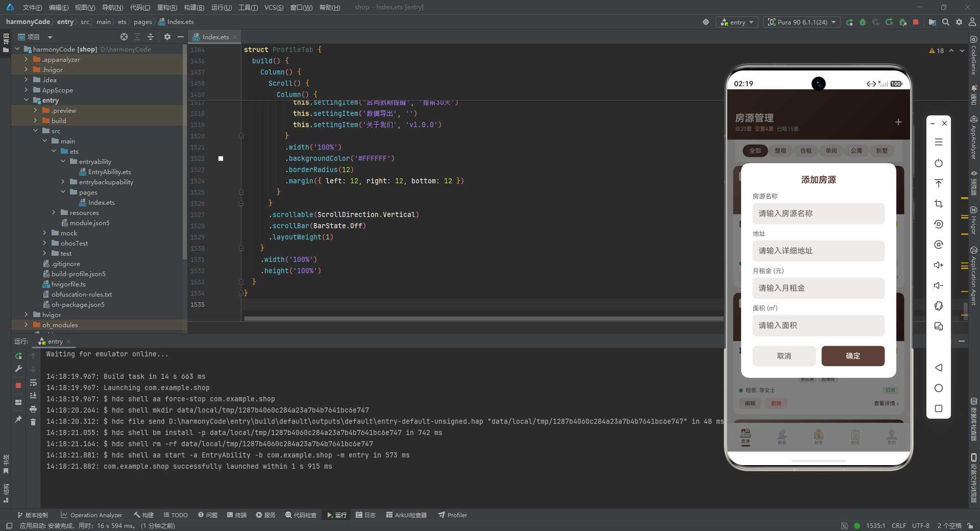Click 确定 button in add dialog
Image resolution: width=980 pixels, height=531 pixels.
(853, 356)
